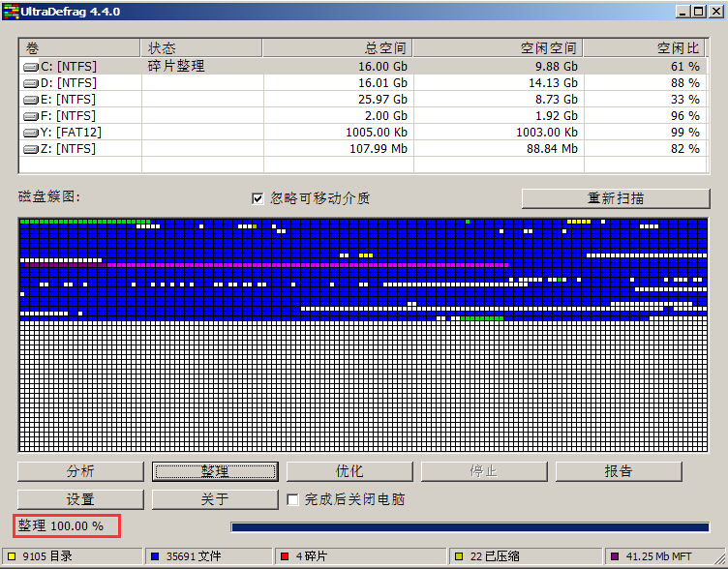This screenshot has width=728, height=569.
Task: Click the D: drive icon
Action: click(x=31, y=83)
